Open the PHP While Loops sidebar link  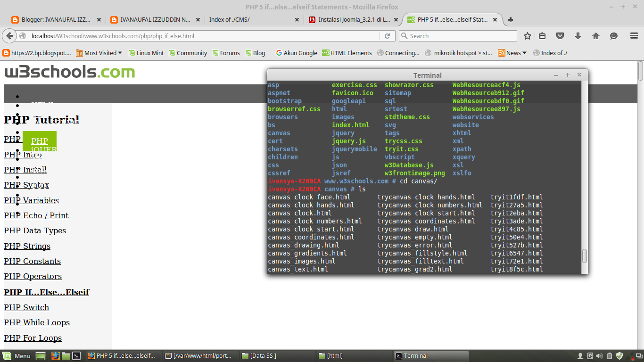point(37,322)
